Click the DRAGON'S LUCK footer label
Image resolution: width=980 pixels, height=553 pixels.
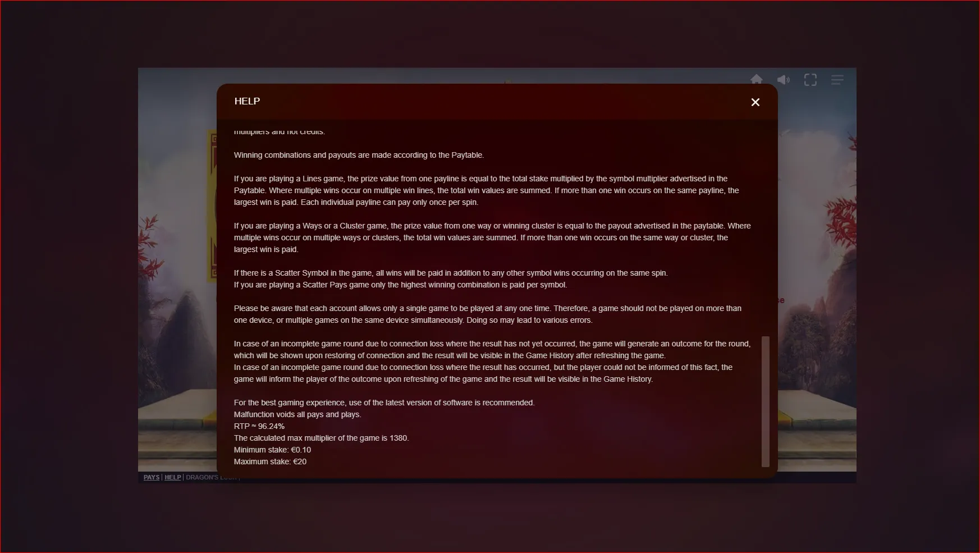click(212, 477)
